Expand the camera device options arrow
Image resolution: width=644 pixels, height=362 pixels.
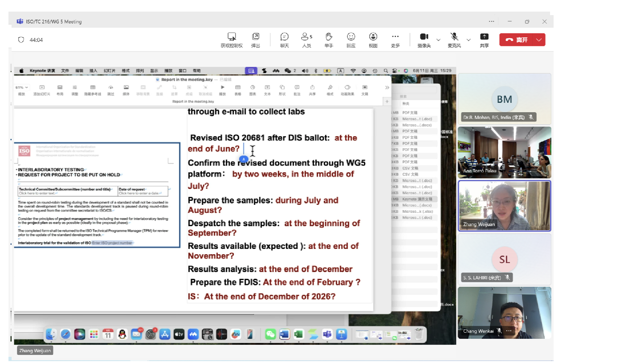(x=438, y=40)
